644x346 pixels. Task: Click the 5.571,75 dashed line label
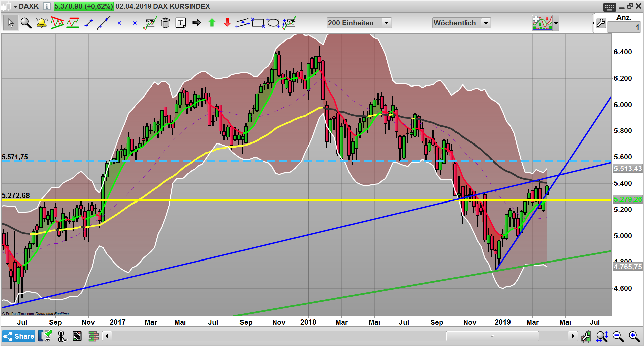coord(15,157)
